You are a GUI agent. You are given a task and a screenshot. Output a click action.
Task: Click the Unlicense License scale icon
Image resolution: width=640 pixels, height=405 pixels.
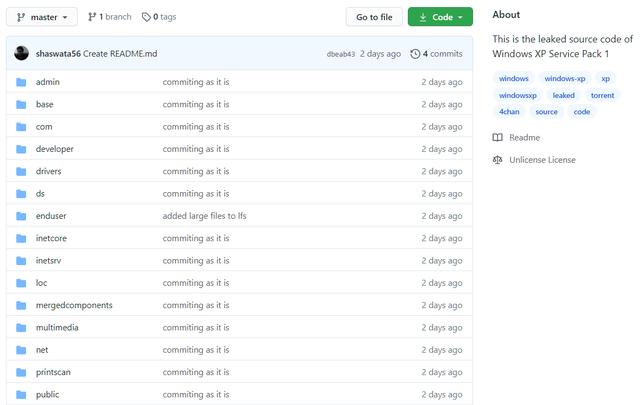(497, 160)
